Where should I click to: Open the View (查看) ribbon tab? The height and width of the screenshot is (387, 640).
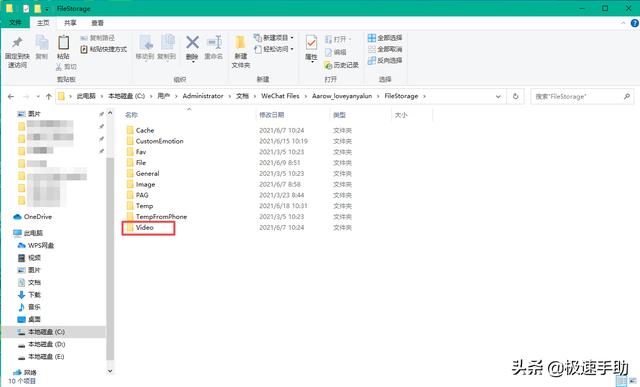pyautogui.click(x=97, y=23)
